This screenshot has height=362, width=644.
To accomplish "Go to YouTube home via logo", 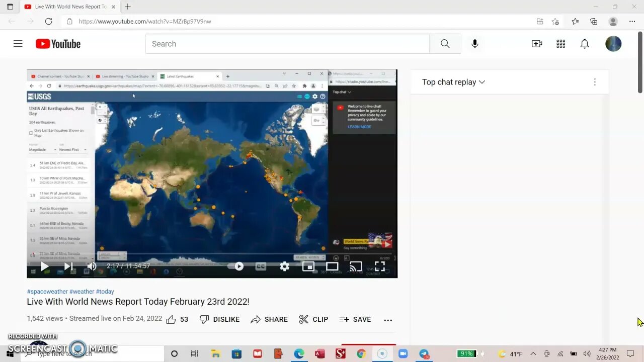I will pos(58,44).
